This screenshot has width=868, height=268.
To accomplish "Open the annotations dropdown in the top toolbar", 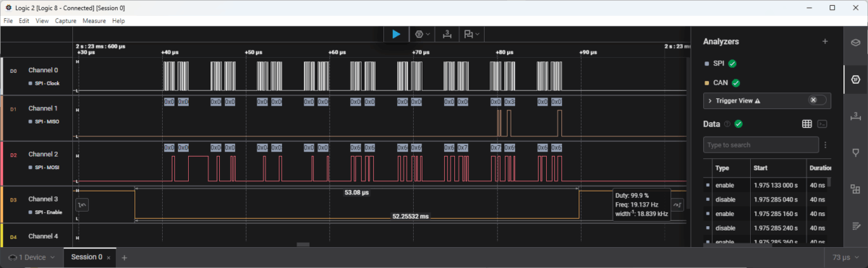I will (x=472, y=34).
